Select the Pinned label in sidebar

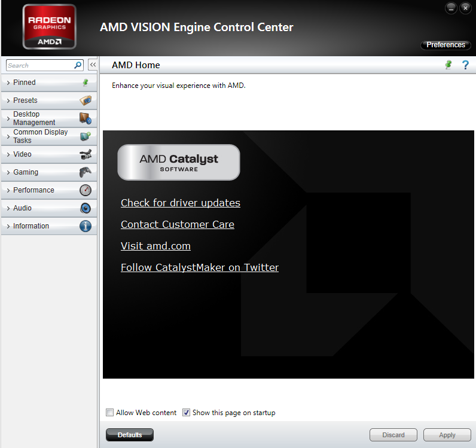click(x=25, y=83)
